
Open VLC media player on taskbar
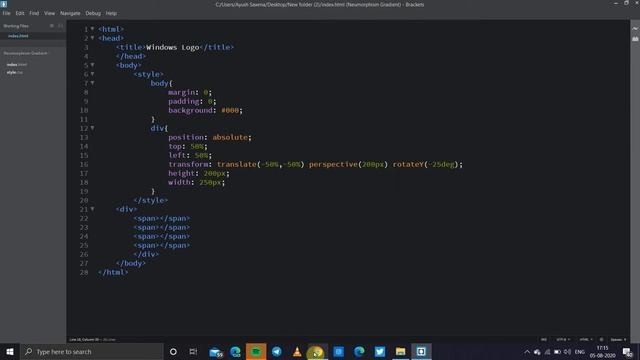297,351
